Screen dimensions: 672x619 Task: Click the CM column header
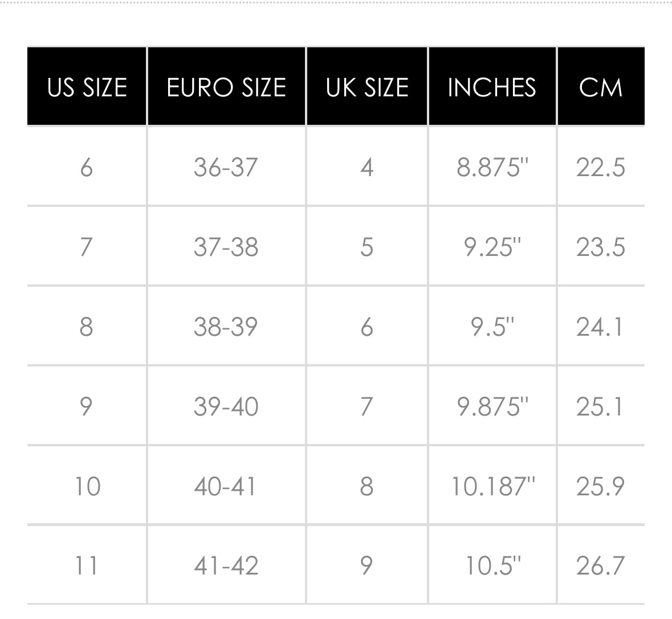[601, 87]
